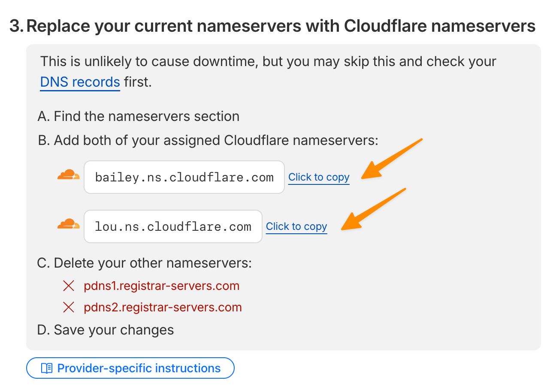Click the book icon in Provider-specific instructions
The image size is (556, 392).
click(46, 368)
